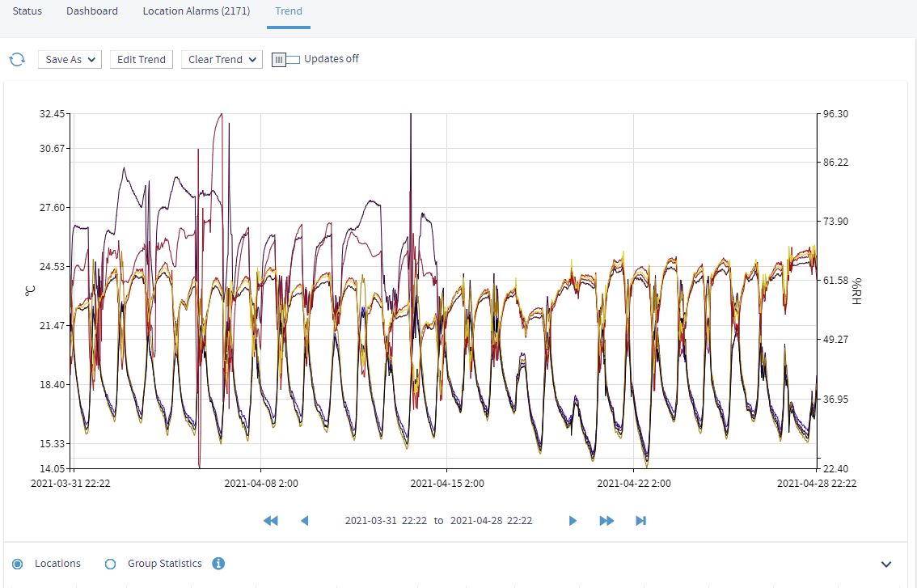Image resolution: width=917 pixels, height=588 pixels.
Task: Toggle the Updates off switch
Action: pos(285,60)
